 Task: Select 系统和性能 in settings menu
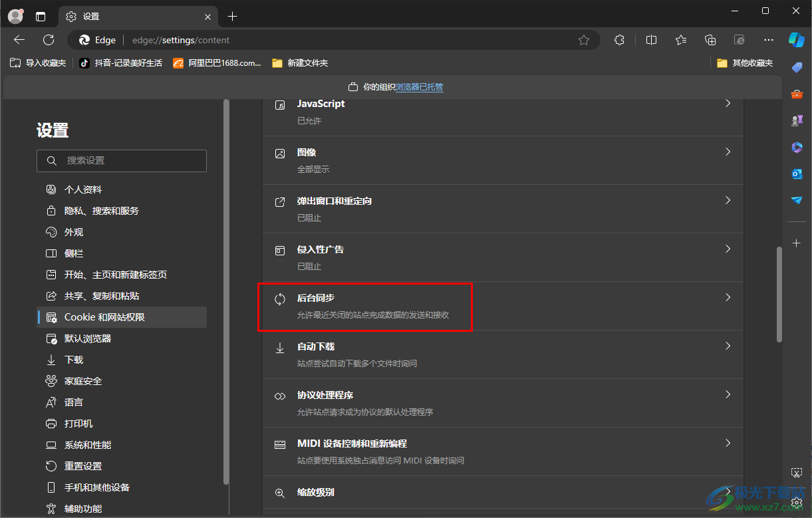tap(122, 445)
